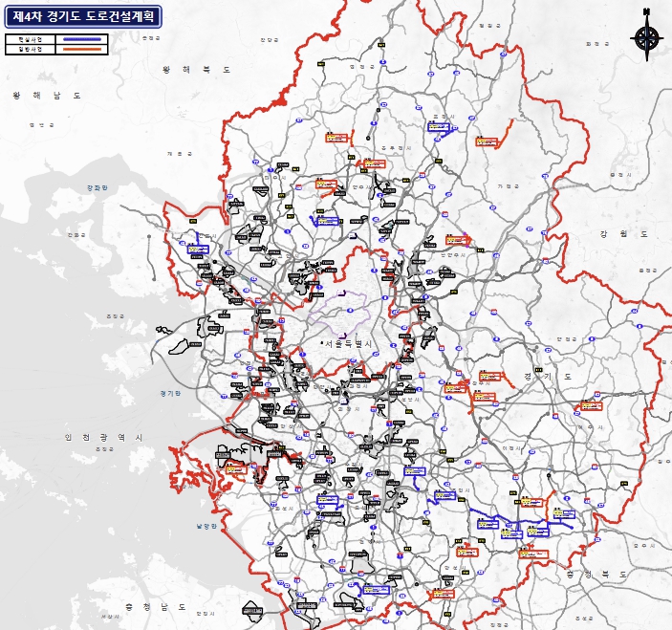Click the blue project tag on Ganghwa side
Image resolution: width=672 pixels, height=630 pixels.
coord(198,250)
